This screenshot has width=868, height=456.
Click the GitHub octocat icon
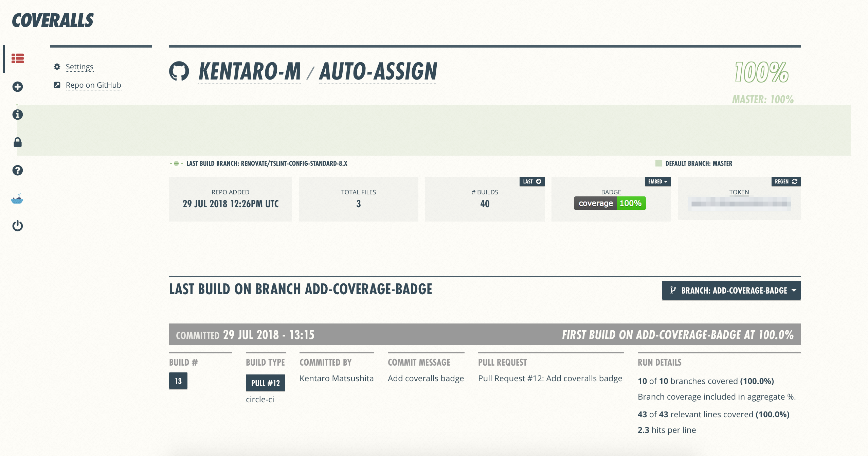coord(179,71)
